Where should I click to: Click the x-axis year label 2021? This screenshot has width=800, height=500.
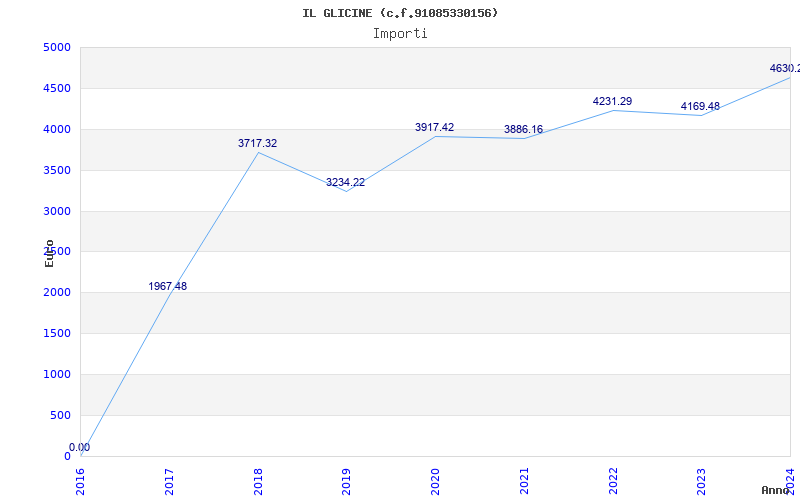[524, 481]
